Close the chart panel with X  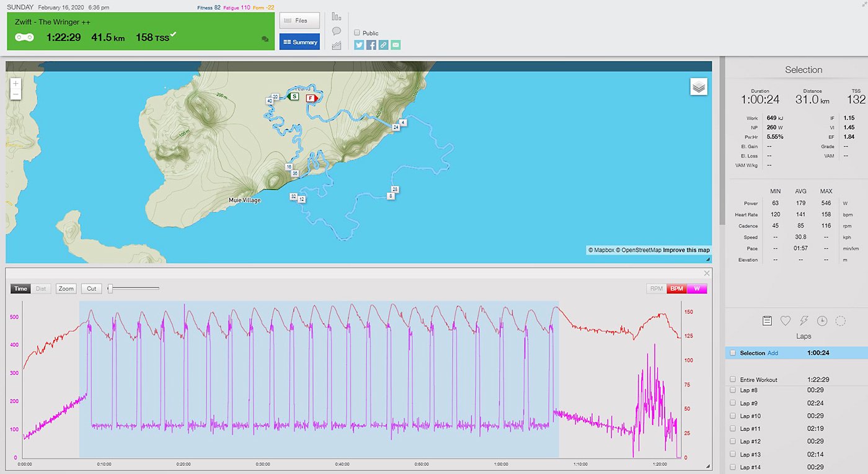click(707, 274)
